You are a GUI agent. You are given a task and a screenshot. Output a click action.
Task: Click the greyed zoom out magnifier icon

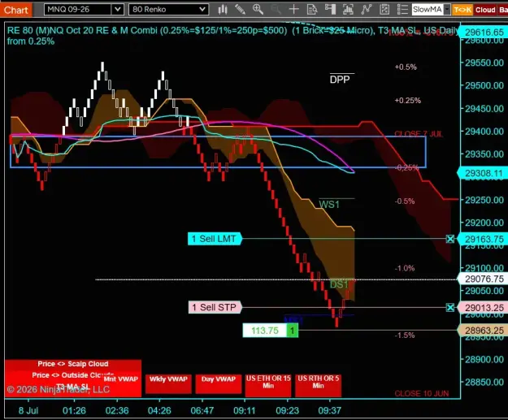click(x=276, y=10)
